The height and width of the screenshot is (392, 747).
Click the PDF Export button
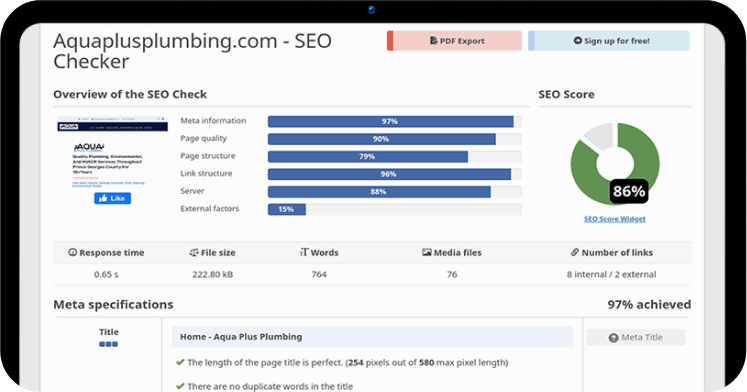point(454,41)
